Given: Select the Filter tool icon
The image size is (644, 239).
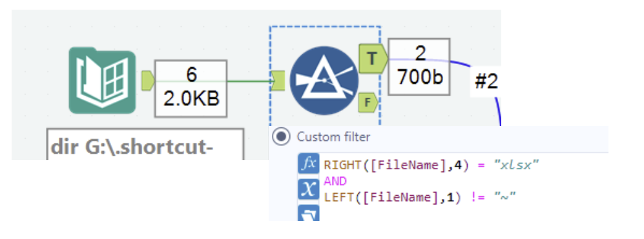Looking at the screenshot, I should 324,81.
